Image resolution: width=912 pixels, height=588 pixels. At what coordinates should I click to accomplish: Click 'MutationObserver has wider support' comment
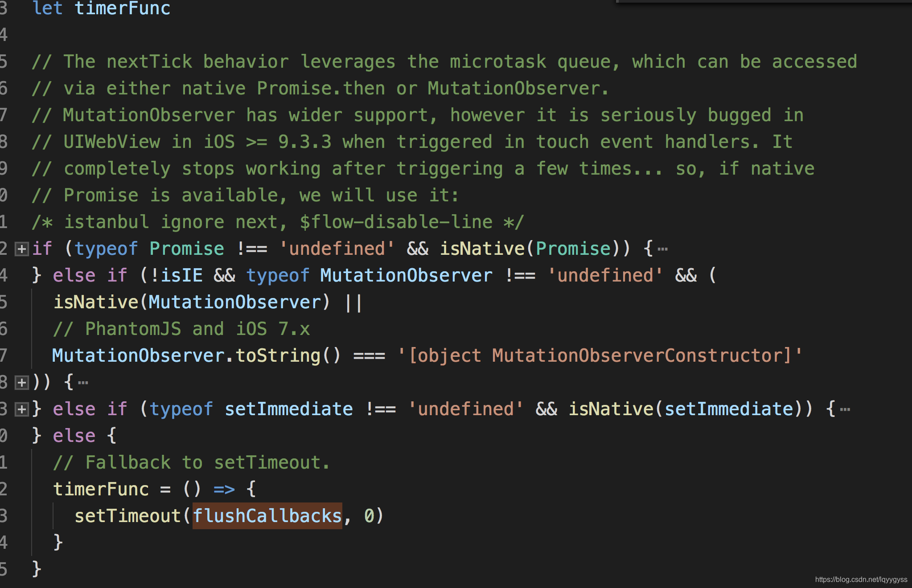[418, 115]
